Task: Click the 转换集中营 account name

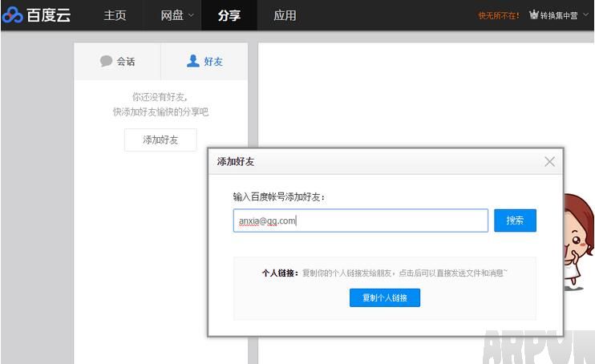Action: (559, 15)
